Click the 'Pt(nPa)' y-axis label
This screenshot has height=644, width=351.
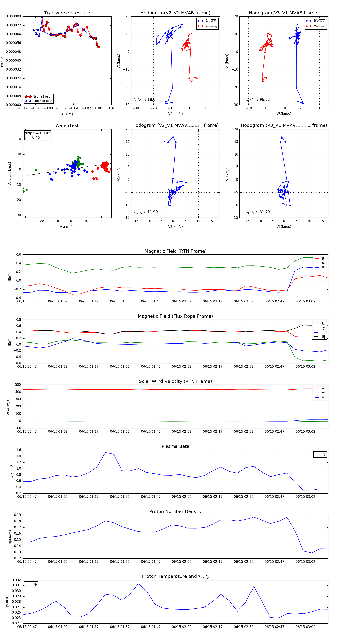pos(2,61)
